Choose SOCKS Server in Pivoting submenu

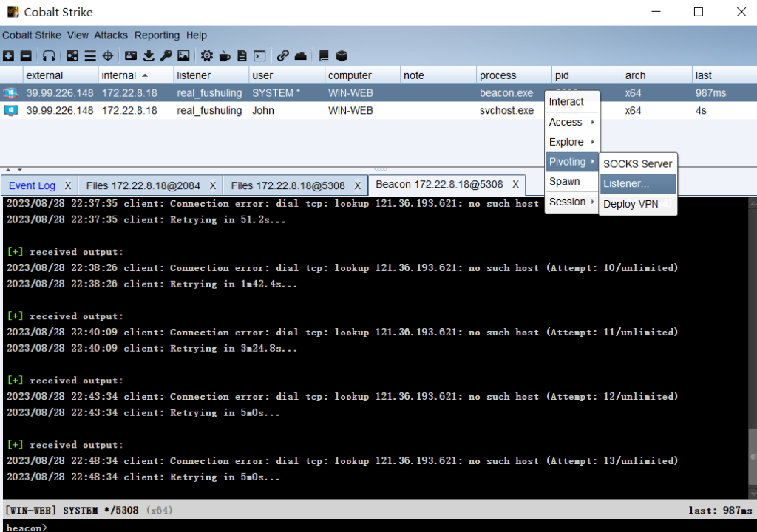637,164
